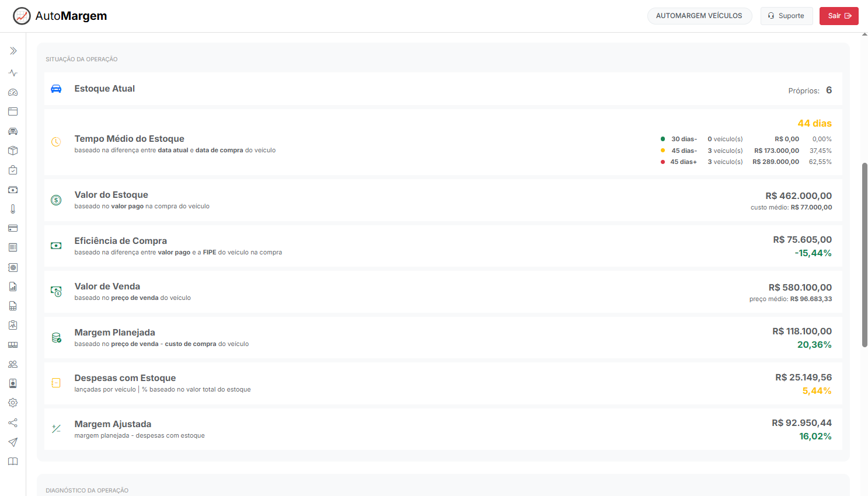Click the car icon in sidebar

coord(13,131)
